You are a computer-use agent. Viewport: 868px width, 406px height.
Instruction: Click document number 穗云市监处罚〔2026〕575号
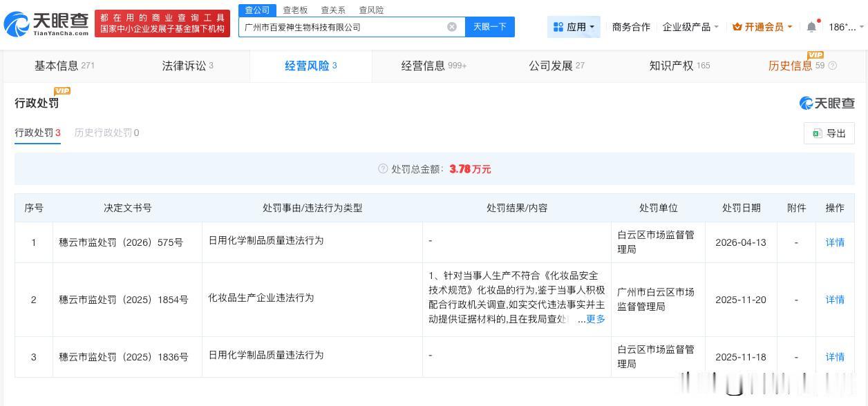(121, 242)
